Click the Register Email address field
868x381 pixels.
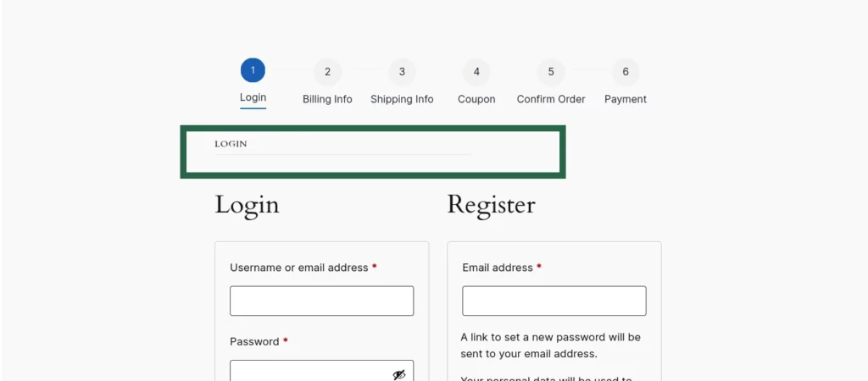coord(554,301)
